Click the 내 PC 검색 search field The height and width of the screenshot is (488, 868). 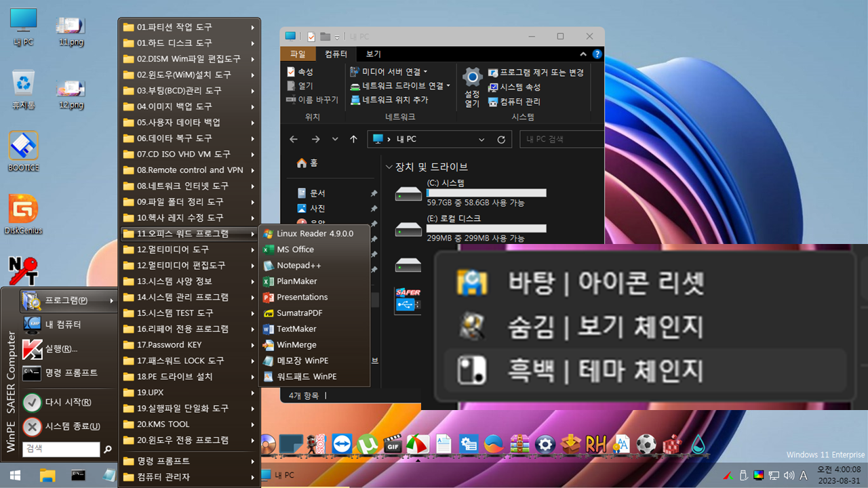click(x=561, y=140)
